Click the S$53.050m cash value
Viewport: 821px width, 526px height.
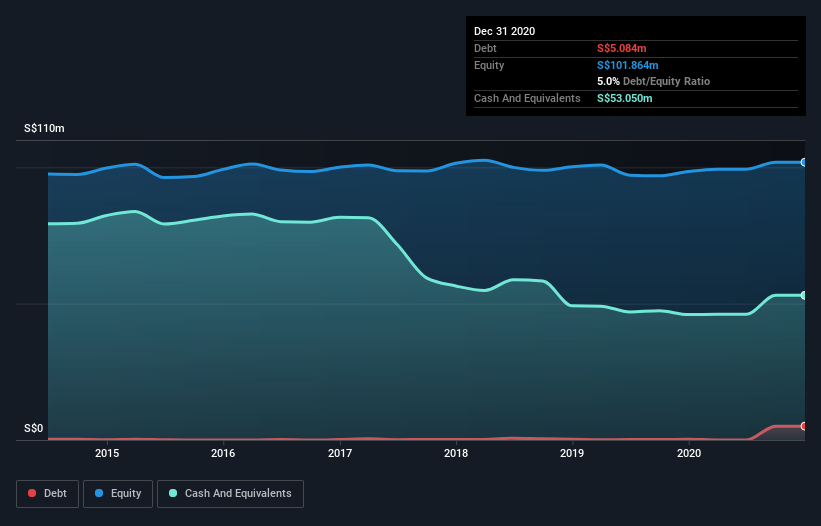click(x=625, y=98)
